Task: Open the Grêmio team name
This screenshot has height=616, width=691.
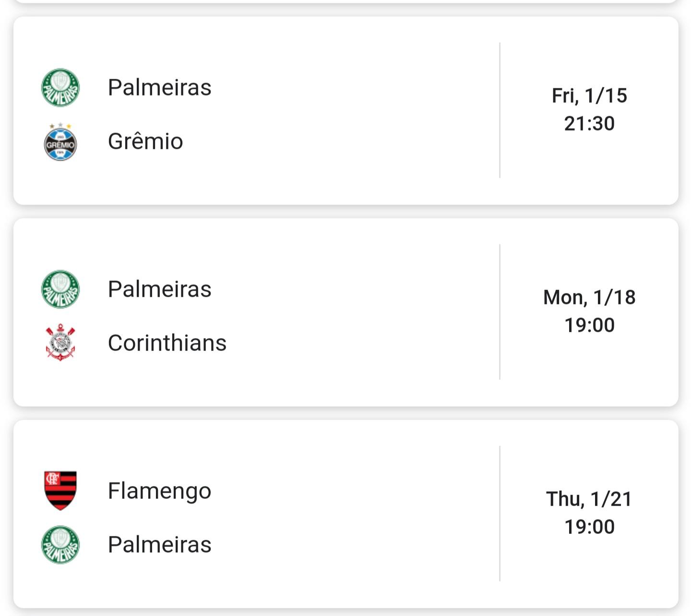Action: click(x=145, y=141)
